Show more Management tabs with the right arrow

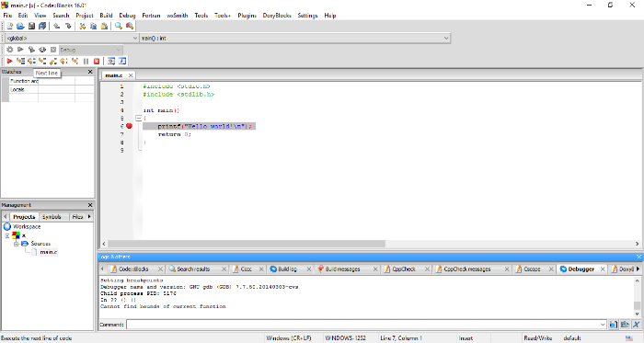coord(89,217)
